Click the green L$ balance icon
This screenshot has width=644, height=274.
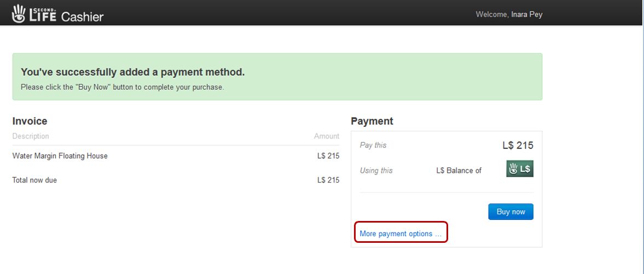[519, 169]
